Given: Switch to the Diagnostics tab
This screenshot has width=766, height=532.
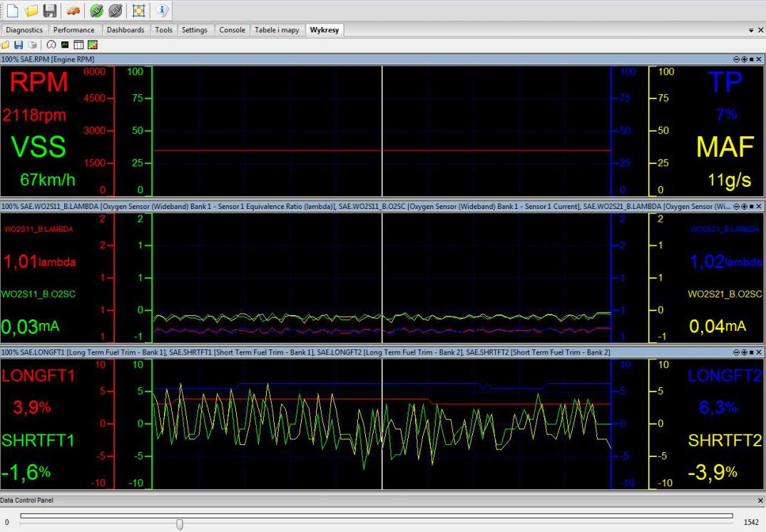Looking at the screenshot, I should tap(24, 30).
